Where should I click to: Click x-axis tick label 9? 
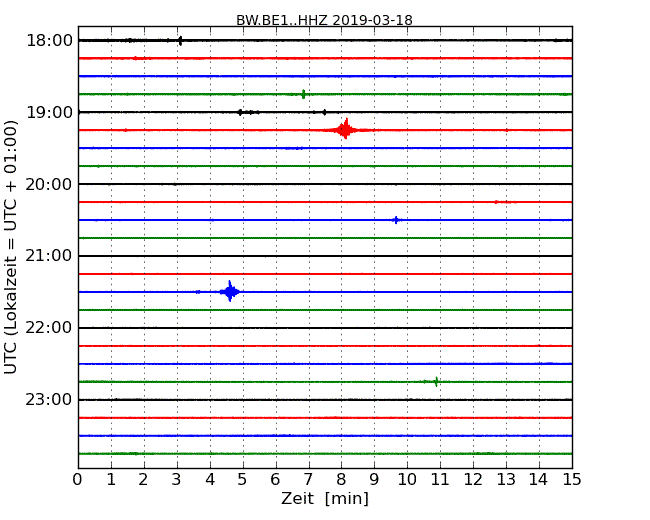coord(374,479)
